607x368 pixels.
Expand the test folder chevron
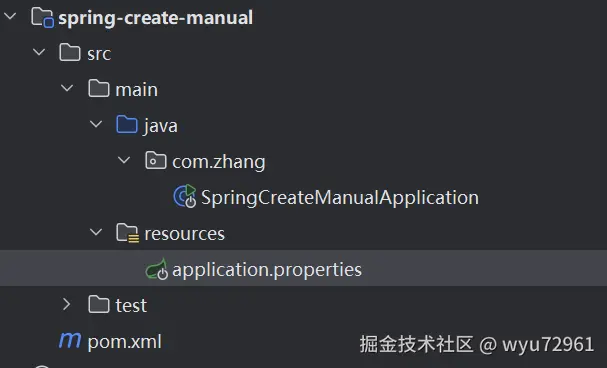[67, 304]
